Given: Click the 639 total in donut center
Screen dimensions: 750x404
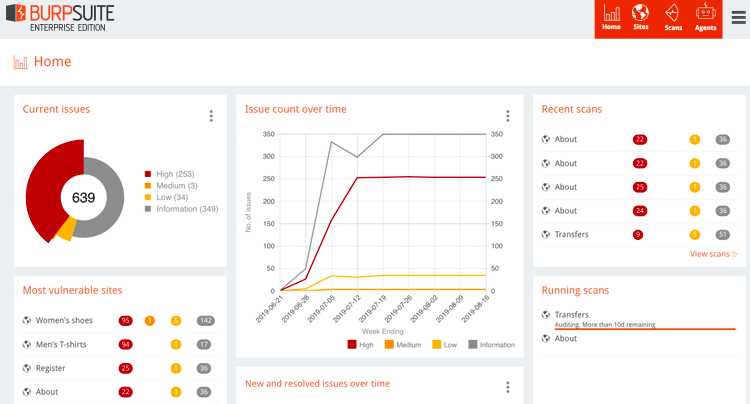Looking at the screenshot, I should [x=83, y=197].
